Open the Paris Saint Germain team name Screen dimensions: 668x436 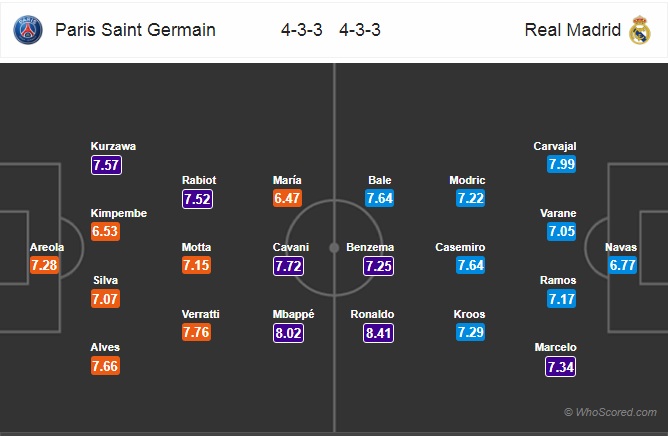coord(135,30)
